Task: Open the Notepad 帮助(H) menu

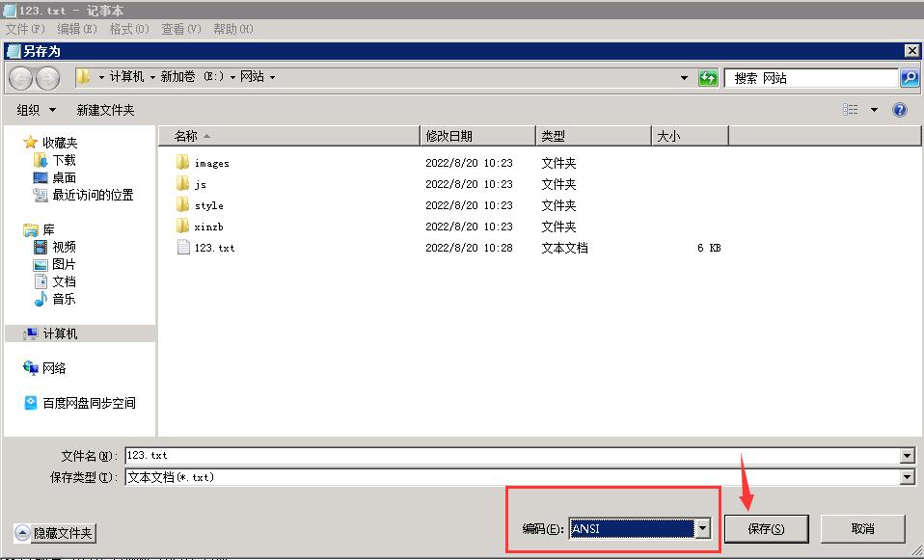Action: (x=233, y=29)
